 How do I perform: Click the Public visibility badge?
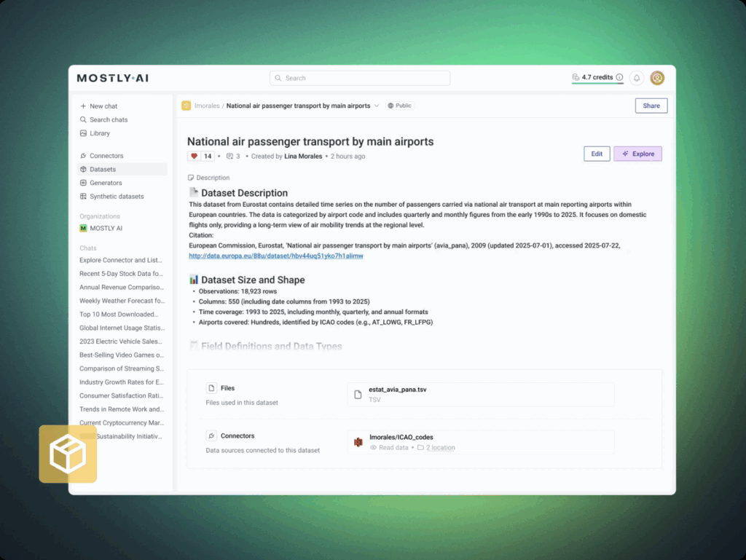399,105
